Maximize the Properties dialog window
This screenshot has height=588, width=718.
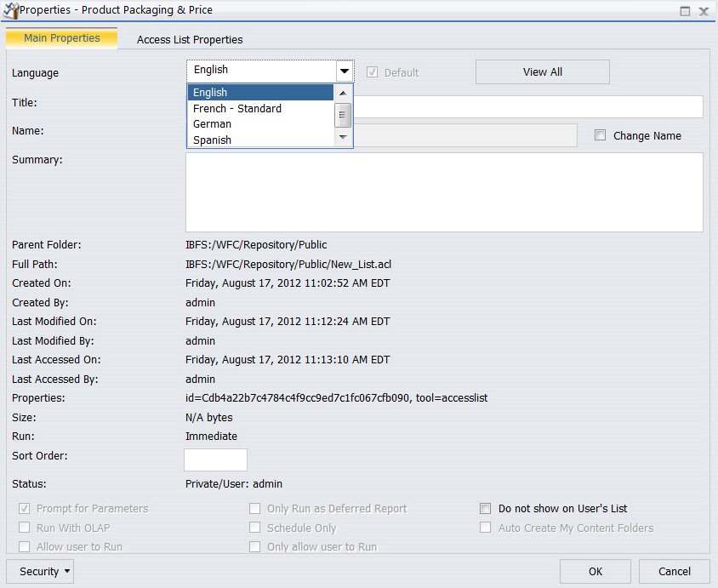(x=685, y=11)
